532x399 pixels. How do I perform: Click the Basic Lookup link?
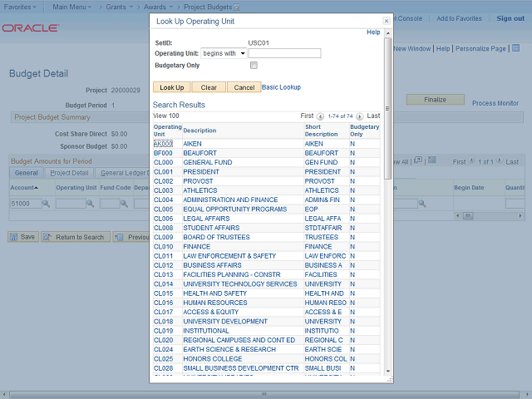click(281, 86)
